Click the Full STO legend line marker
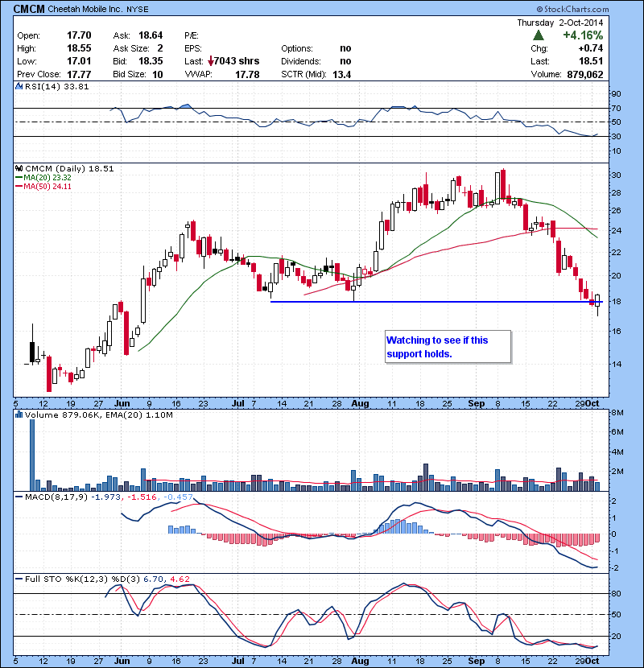The width and height of the screenshot is (644, 668). 19,579
